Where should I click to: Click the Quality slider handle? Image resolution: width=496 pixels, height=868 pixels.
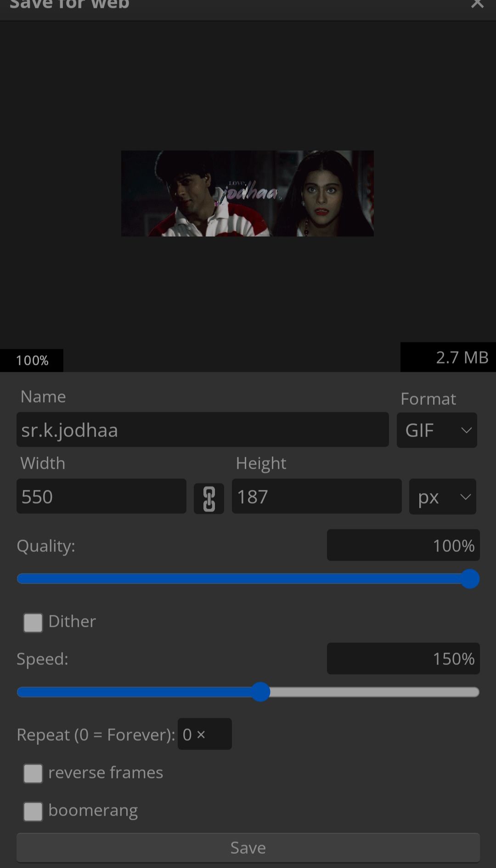(x=470, y=579)
